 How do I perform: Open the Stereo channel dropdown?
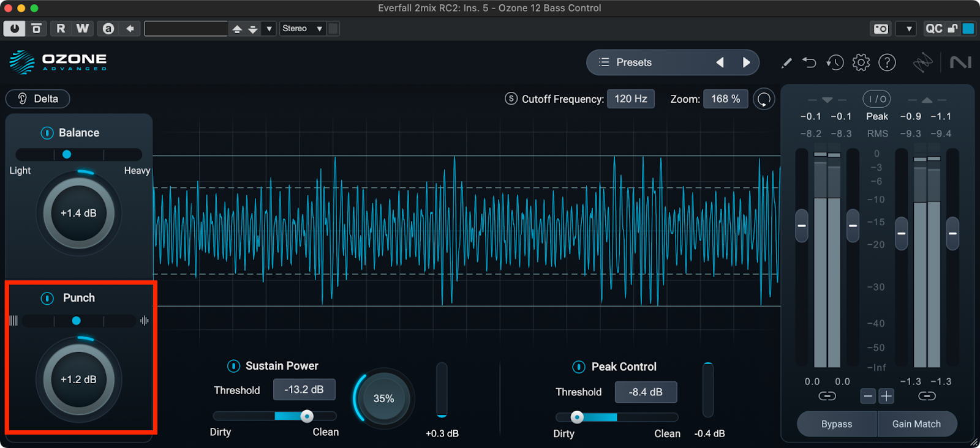[302, 29]
